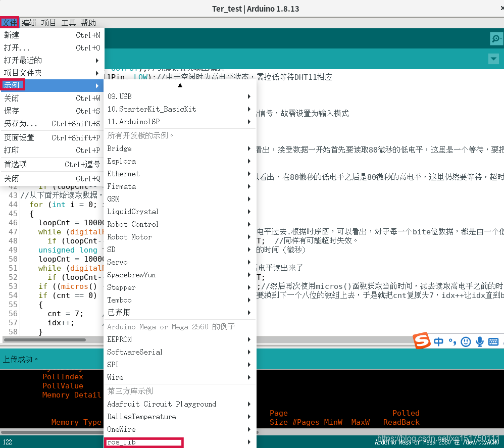Expand 10.StarterKit_BasicKit examples
504x448 pixels.
coord(180,109)
